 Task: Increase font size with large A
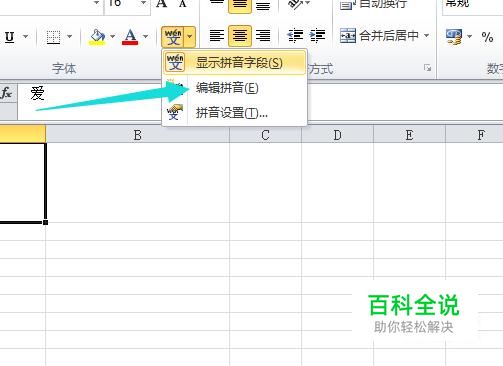click(162, 4)
